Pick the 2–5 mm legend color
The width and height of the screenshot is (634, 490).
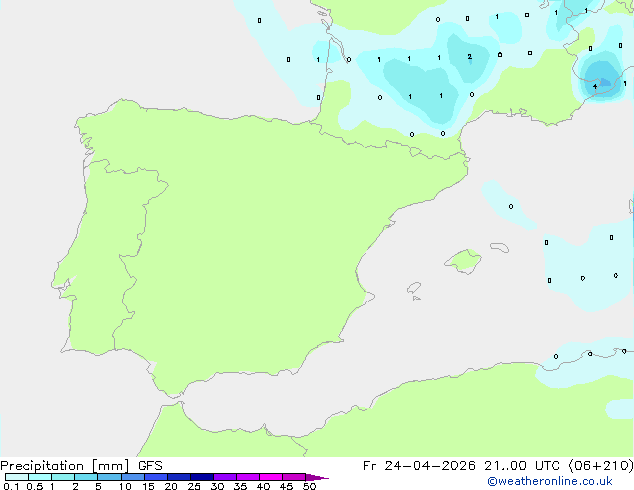click(86, 477)
